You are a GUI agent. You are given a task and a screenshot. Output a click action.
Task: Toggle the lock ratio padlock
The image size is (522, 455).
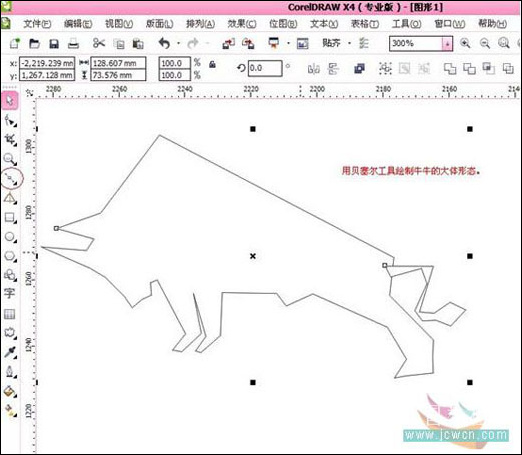pyautogui.click(x=212, y=64)
